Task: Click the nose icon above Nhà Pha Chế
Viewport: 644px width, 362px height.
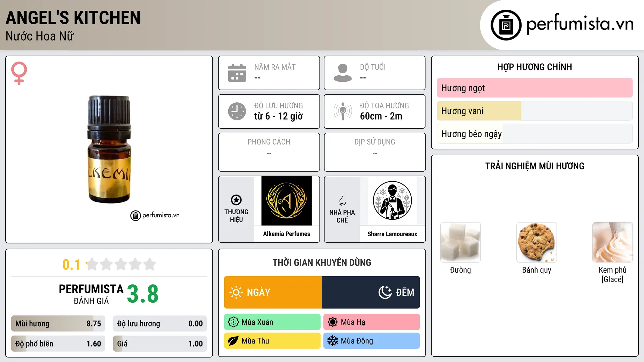Action: [x=342, y=200]
